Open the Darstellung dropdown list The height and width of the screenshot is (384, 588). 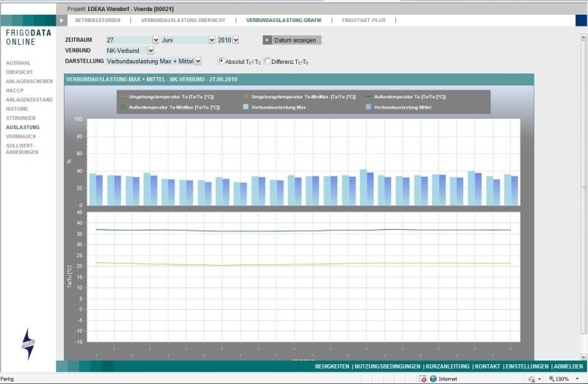click(x=198, y=61)
